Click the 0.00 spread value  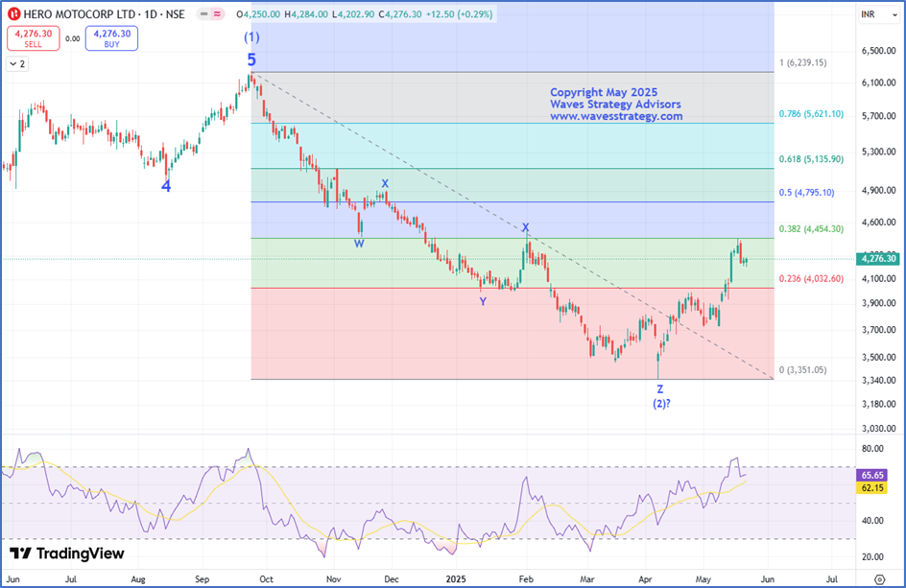coord(73,38)
